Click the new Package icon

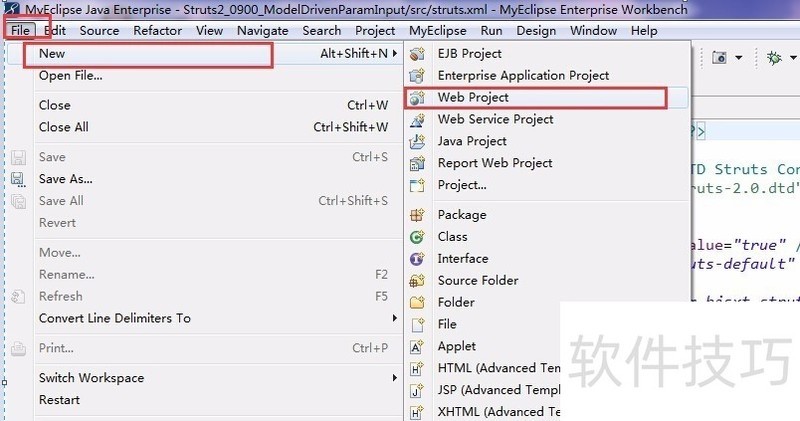[x=418, y=215]
